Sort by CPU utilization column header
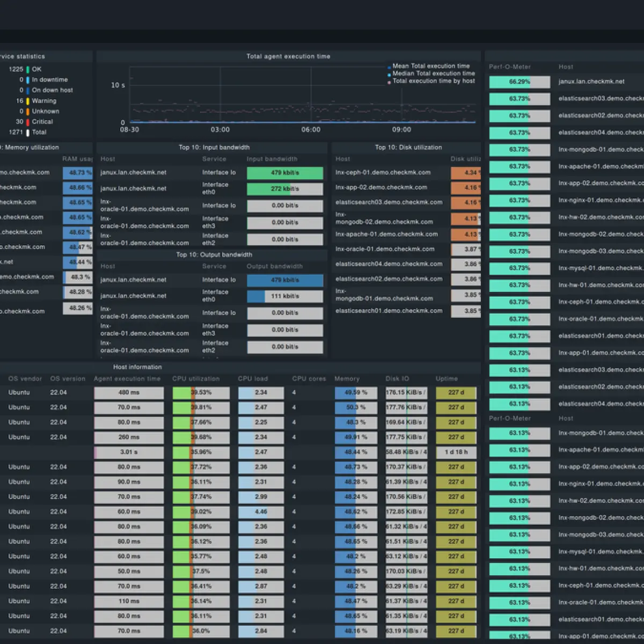644x644 pixels. [x=196, y=379]
